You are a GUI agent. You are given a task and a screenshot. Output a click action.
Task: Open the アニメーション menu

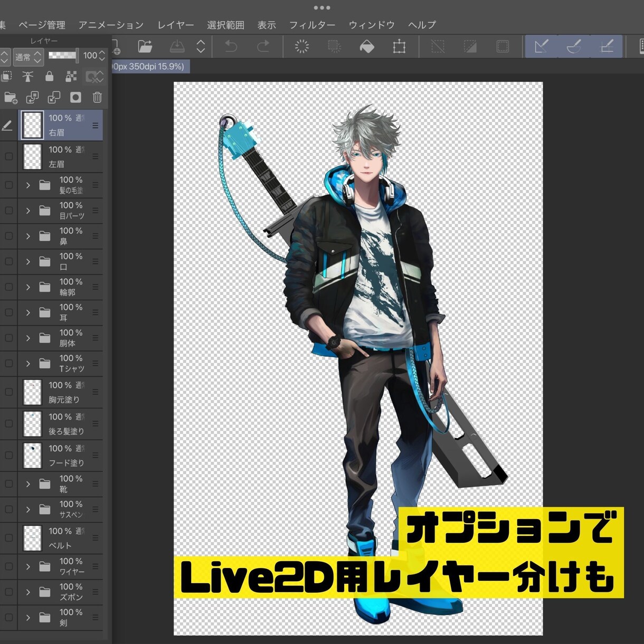tap(111, 25)
